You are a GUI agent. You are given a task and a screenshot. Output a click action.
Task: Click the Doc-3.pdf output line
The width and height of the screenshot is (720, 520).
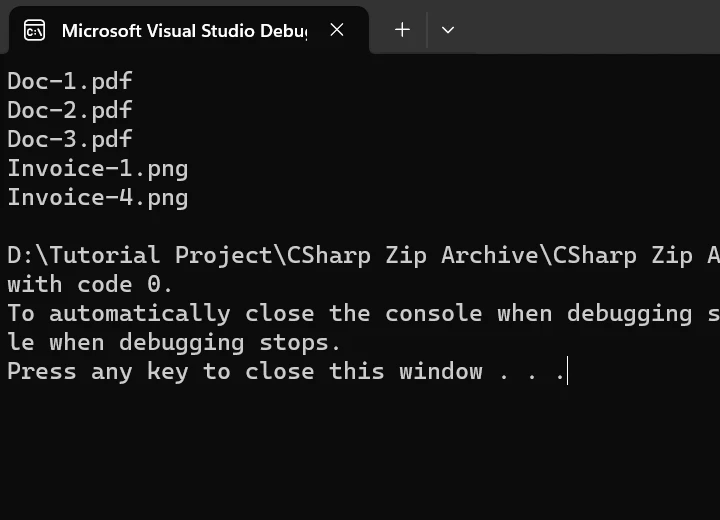tap(70, 139)
